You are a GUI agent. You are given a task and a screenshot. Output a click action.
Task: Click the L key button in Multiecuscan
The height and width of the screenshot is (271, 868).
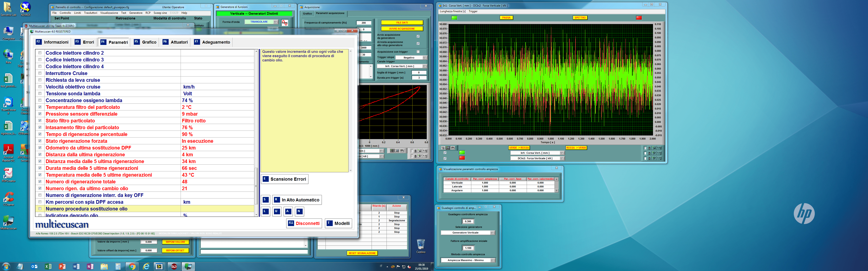pos(266,211)
